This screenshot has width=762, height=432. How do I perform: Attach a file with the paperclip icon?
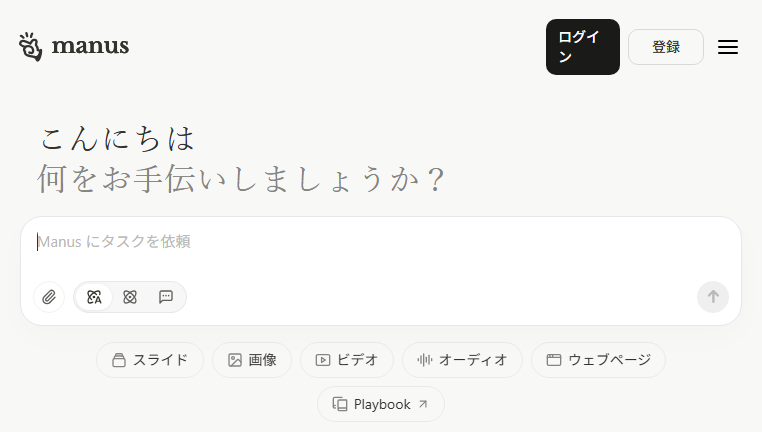[49, 297]
